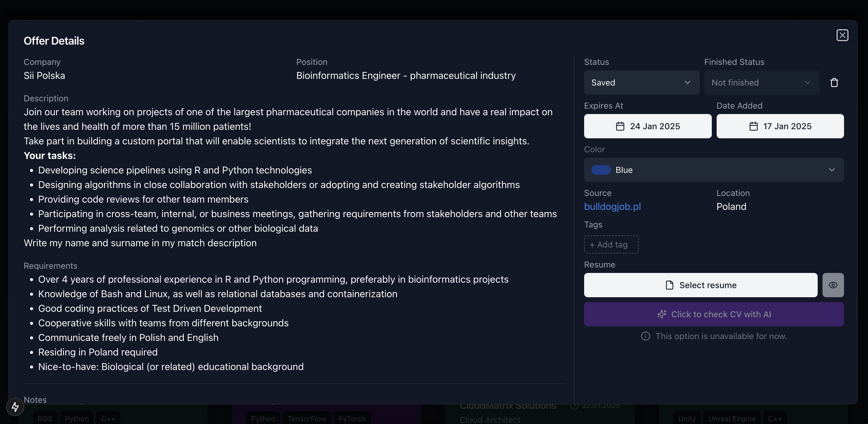868x424 pixels.
Task: Click the lightning bolt floating button
Action: 15,407
